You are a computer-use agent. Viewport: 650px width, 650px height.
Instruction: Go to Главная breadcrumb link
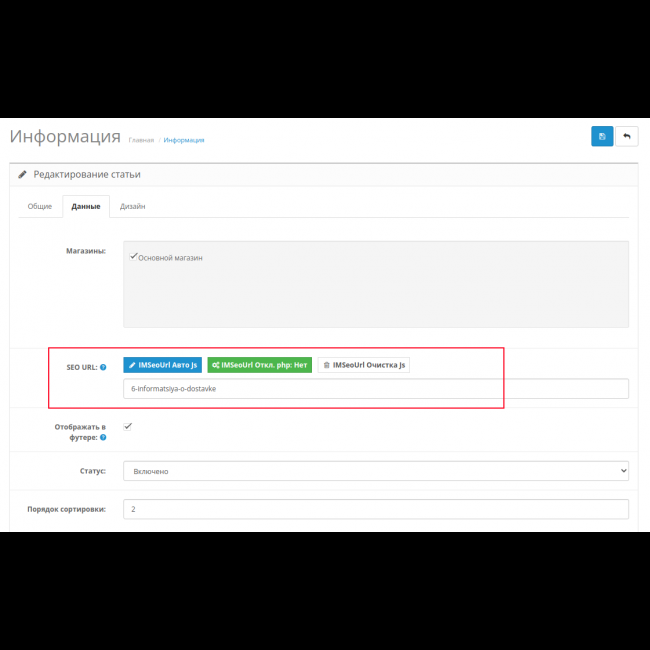[x=141, y=140]
